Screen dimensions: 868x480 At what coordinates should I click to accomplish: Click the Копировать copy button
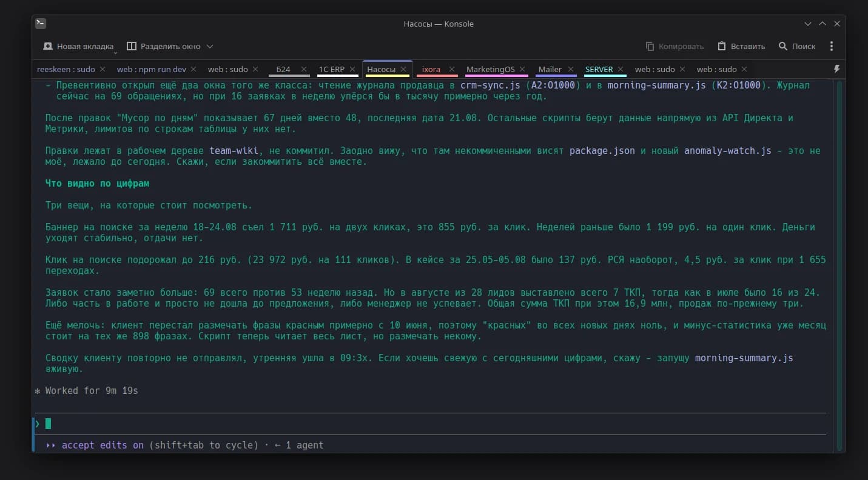point(674,46)
